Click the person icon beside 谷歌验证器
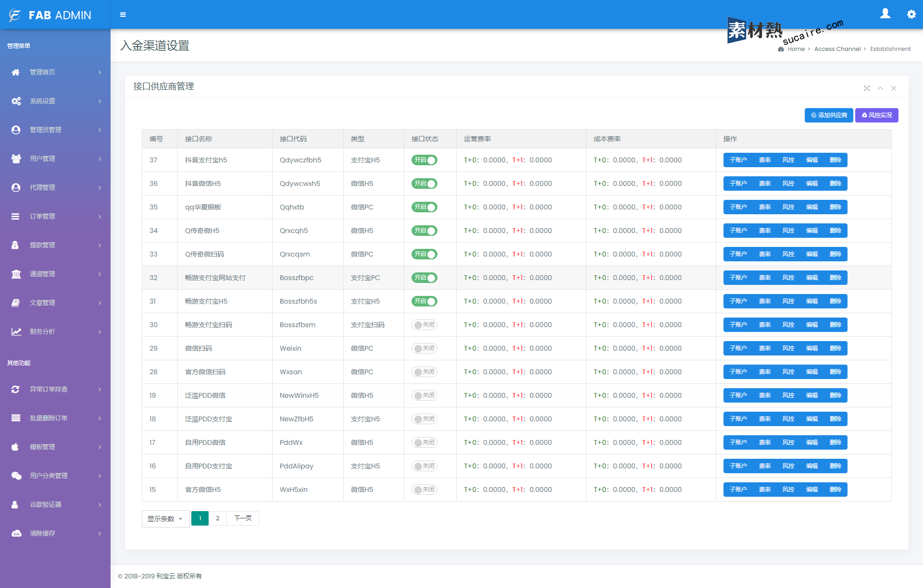This screenshot has width=923, height=588. pos(15,504)
